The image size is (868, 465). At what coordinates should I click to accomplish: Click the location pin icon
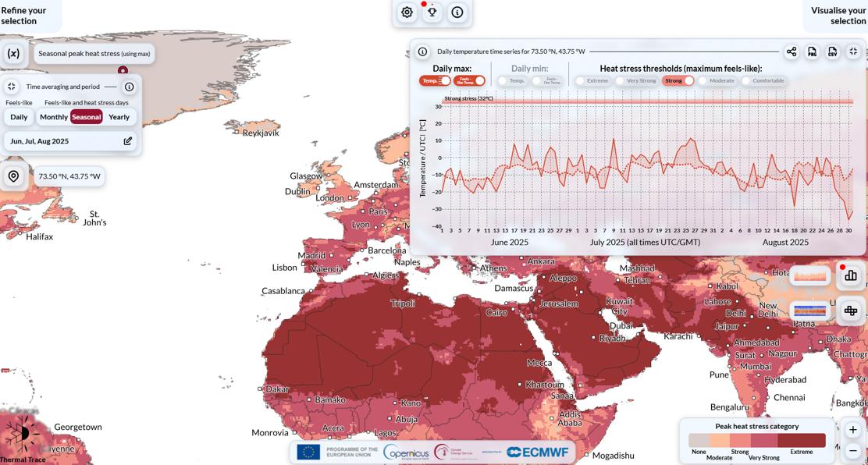(x=13, y=176)
